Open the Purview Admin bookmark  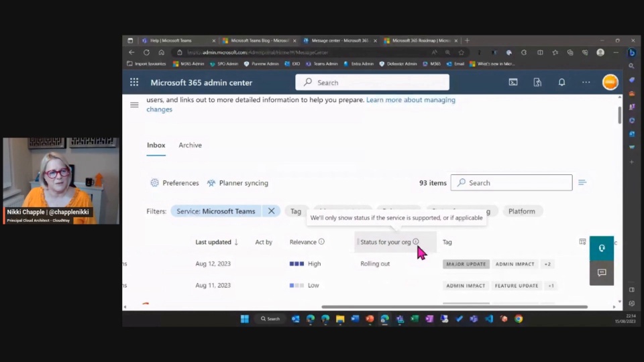click(261, 64)
